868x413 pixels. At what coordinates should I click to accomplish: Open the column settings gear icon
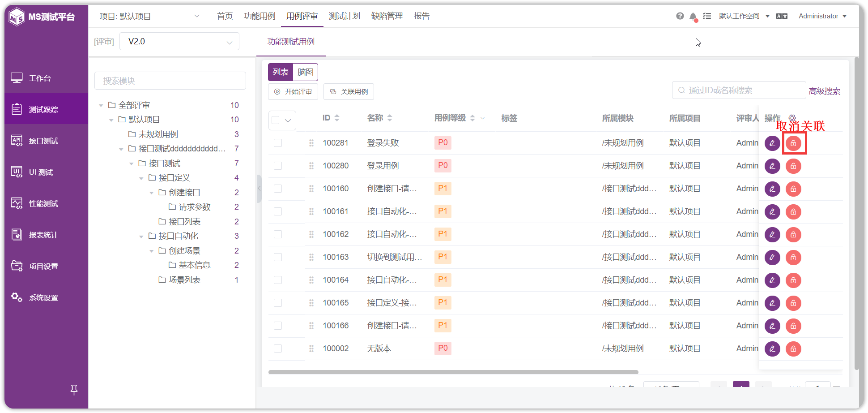(x=792, y=118)
